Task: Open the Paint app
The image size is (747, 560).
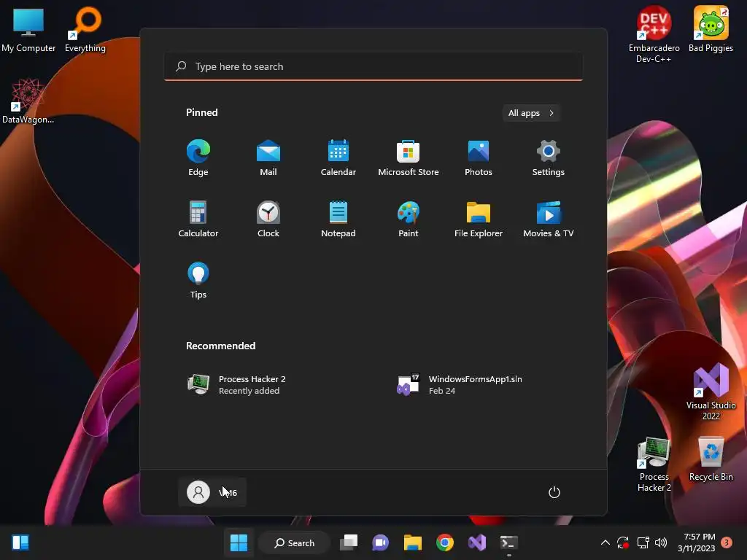Action: tap(409, 219)
